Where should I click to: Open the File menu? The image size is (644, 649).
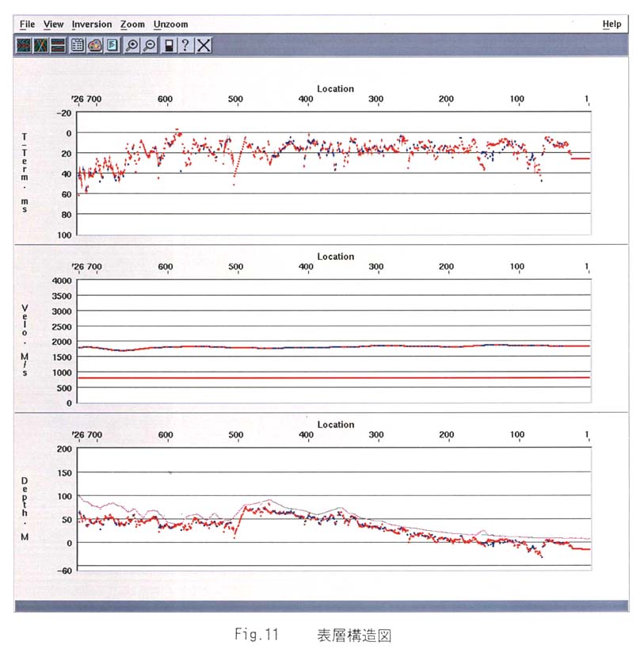point(27,25)
